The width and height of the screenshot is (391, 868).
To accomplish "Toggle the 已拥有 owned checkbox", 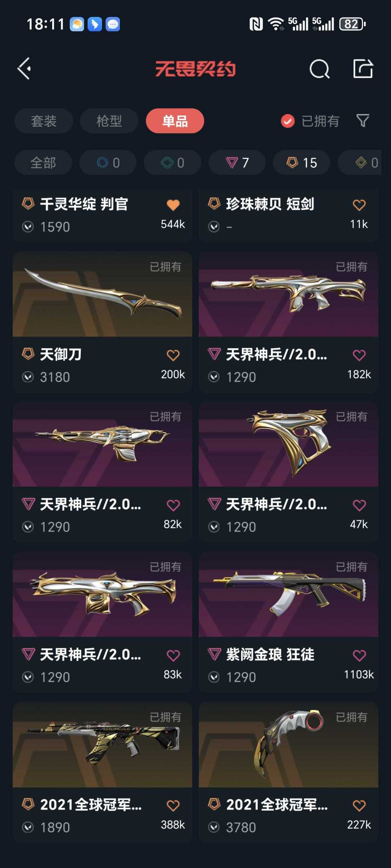I will coord(288,121).
